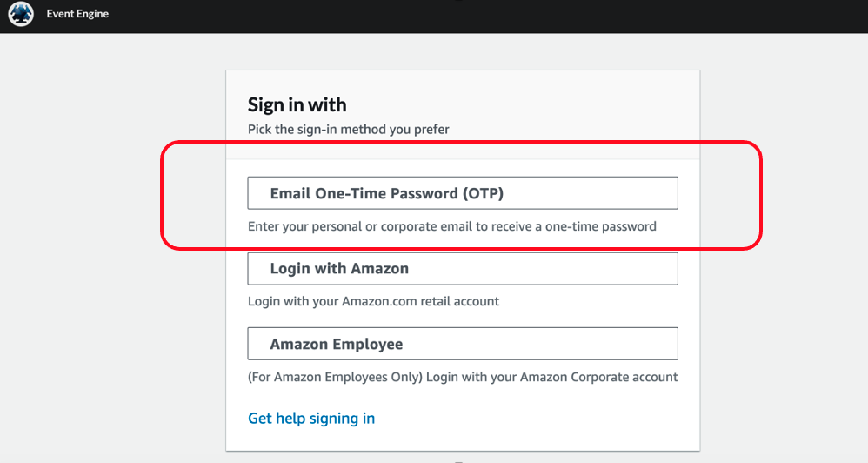Viewport: 868px width, 463px height.
Task: Click the word "Login" on the Amazon button
Action: point(290,269)
